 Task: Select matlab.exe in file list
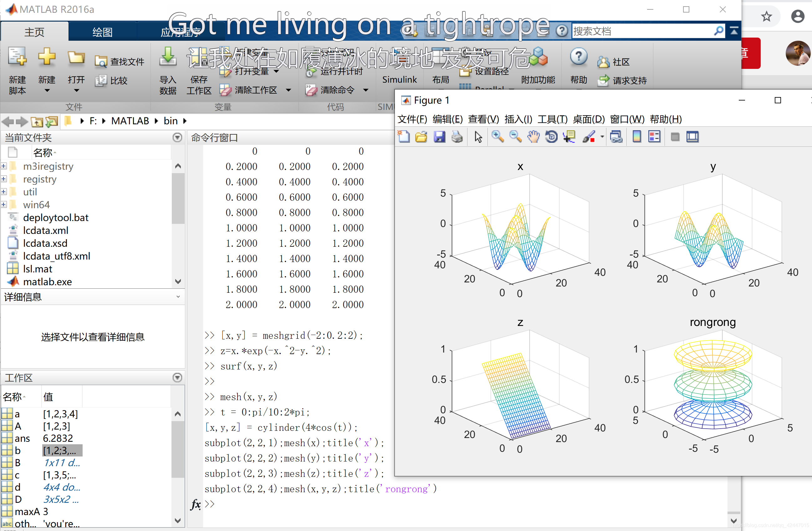pyautogui.click(x=48, y=282)
